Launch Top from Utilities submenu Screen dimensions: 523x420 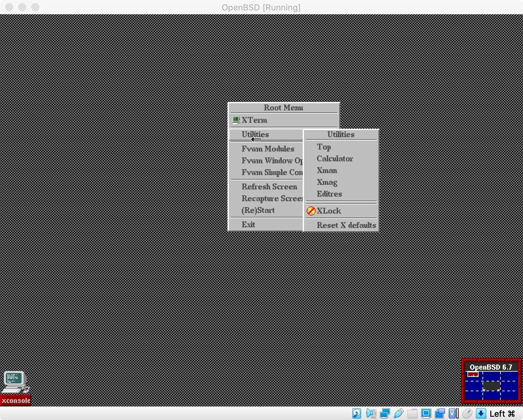click(341, 147)
